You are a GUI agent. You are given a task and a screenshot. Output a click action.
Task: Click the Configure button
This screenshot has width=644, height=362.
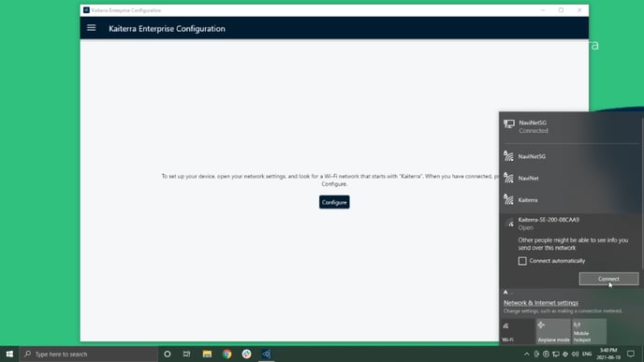(x=334, y=202)
